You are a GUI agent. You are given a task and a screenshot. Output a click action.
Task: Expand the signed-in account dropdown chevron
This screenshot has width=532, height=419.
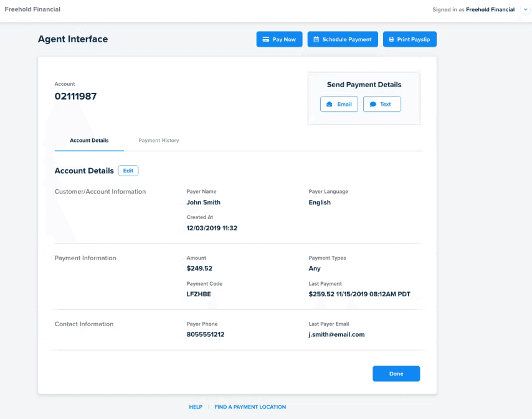coord(524,10)
